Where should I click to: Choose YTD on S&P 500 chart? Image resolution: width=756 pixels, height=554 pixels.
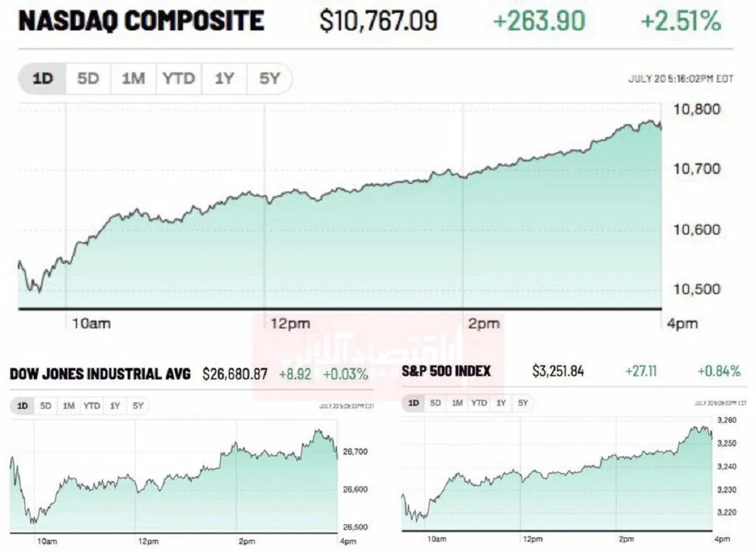coord(479,403)
